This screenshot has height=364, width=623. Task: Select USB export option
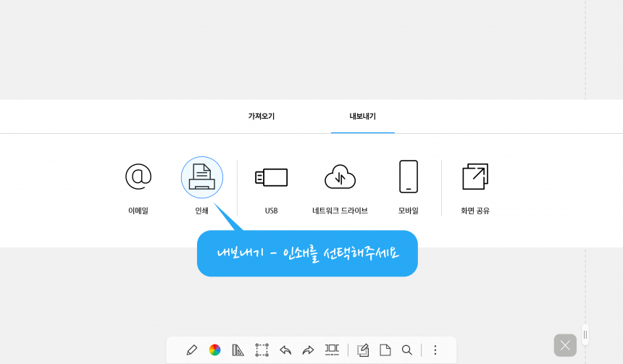272,177
